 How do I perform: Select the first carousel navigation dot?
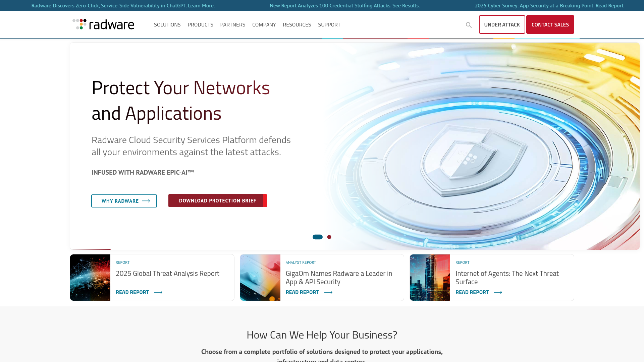[x=317, y=237]
